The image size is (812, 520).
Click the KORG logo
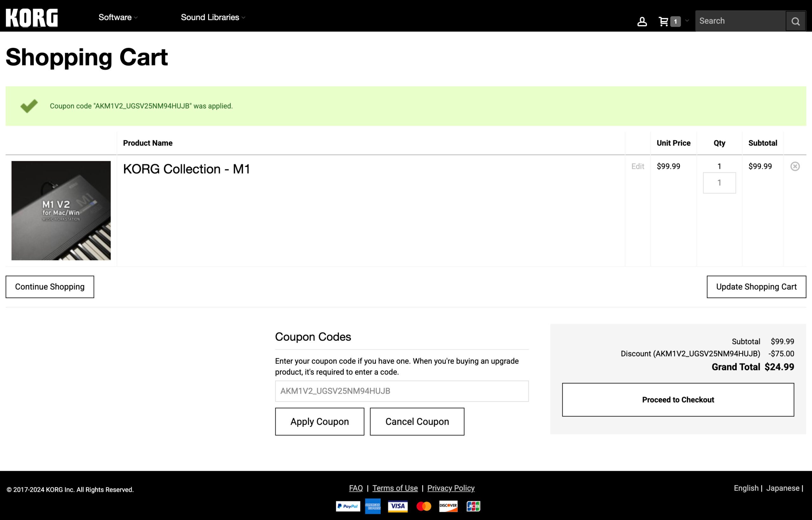click(x=32, y=18)
